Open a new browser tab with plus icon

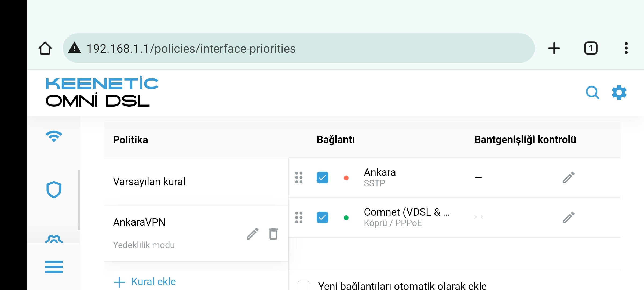tap(554, 48)
